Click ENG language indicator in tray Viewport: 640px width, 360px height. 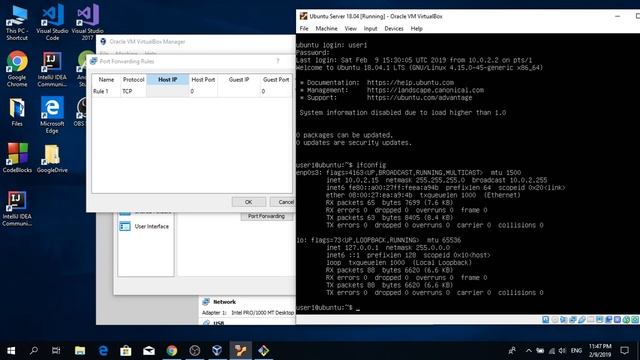(576, 351)
